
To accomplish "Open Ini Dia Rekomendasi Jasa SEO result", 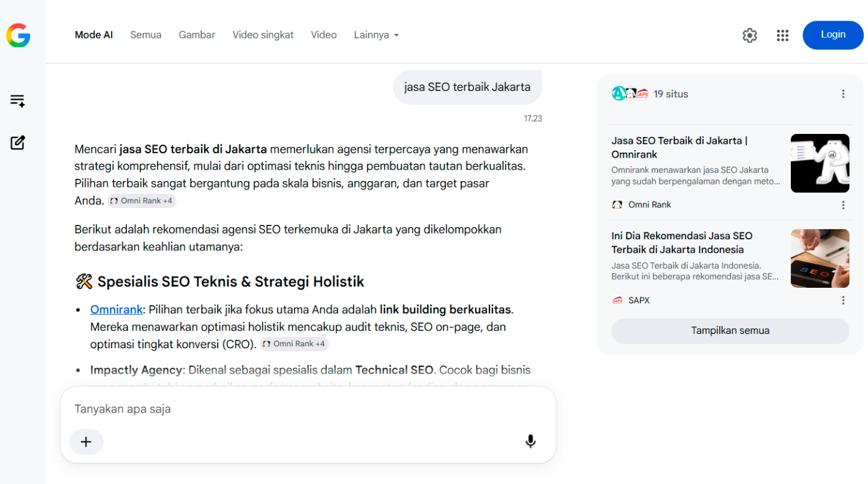I will (x=682, y=243).
